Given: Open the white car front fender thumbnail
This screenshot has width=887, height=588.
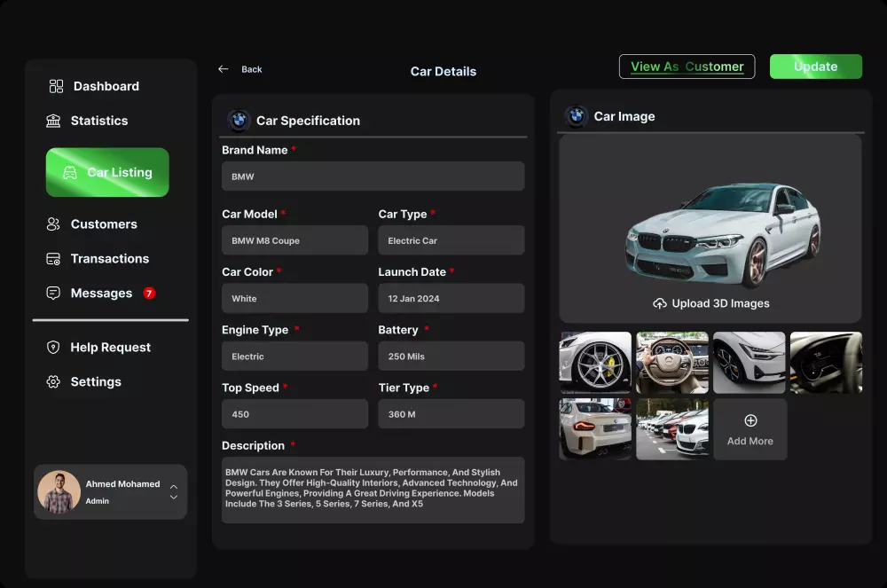Looking at the screenshot, I should [749, 363].
